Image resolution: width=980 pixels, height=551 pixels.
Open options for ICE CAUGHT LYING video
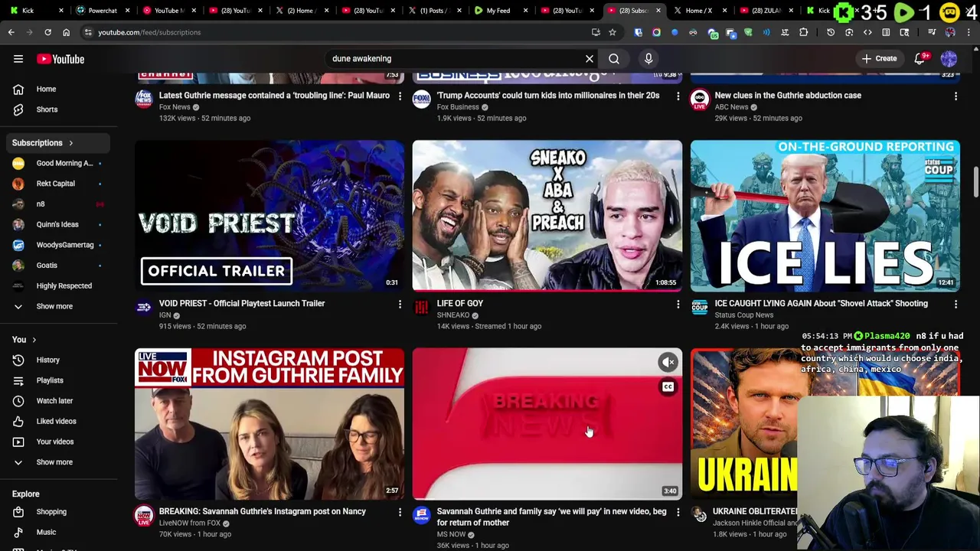[x=955, y=305]
